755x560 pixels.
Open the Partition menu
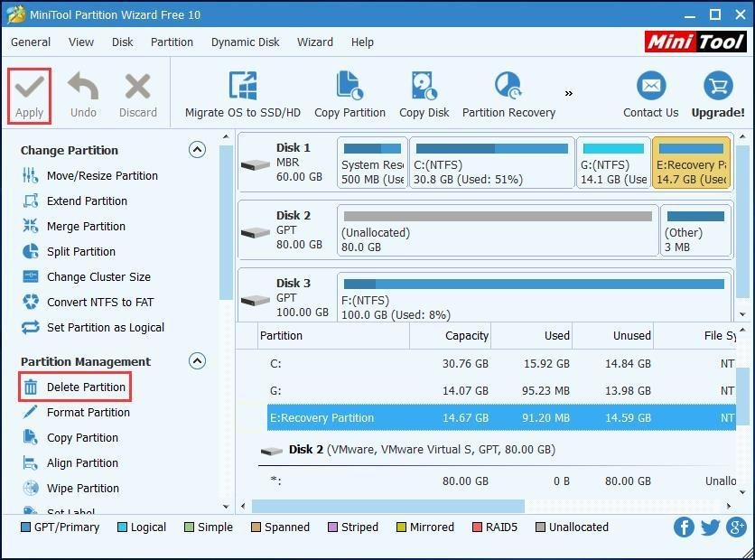(x=172, y=42)
